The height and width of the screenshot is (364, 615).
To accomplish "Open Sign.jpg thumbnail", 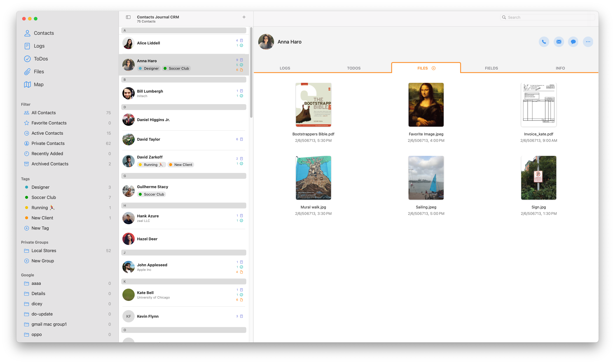I will tap(538, 178).
